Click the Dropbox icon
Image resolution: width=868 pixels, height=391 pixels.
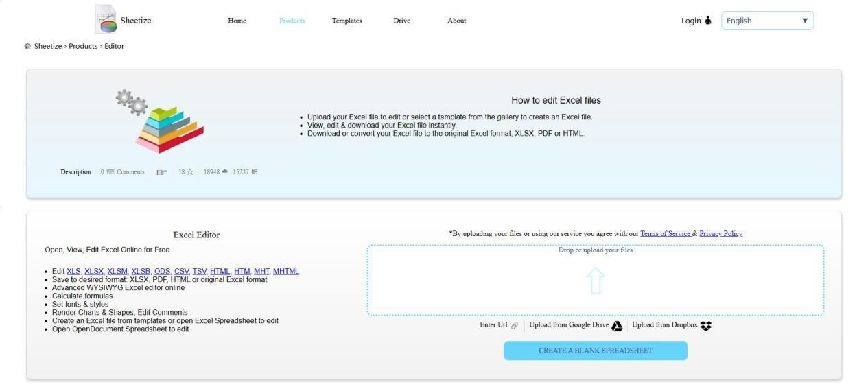pos(706,326)
